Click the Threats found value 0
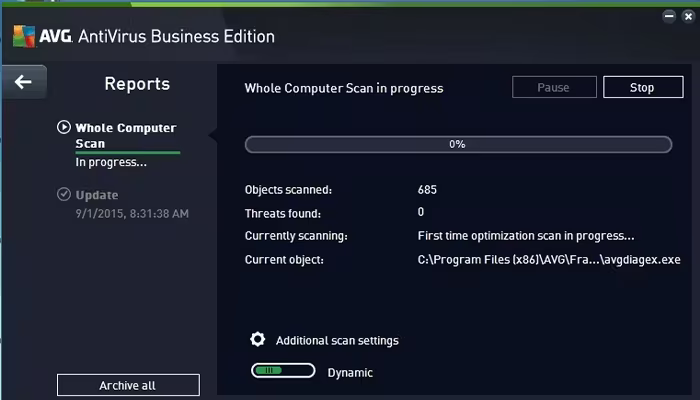 tap(421, 212)
